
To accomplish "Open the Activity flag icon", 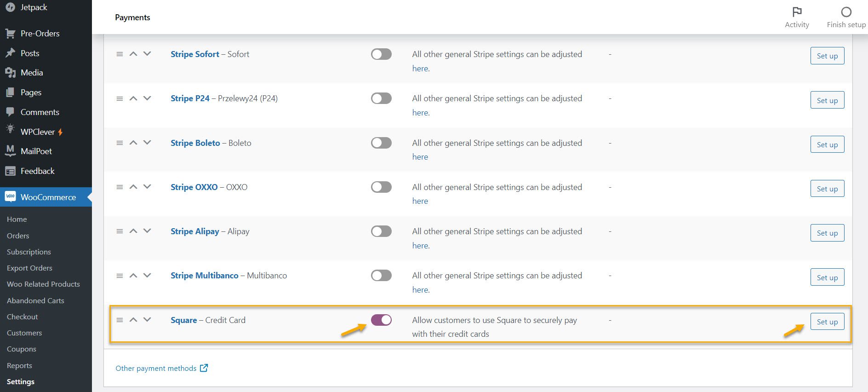I will [x=797, y=12].
